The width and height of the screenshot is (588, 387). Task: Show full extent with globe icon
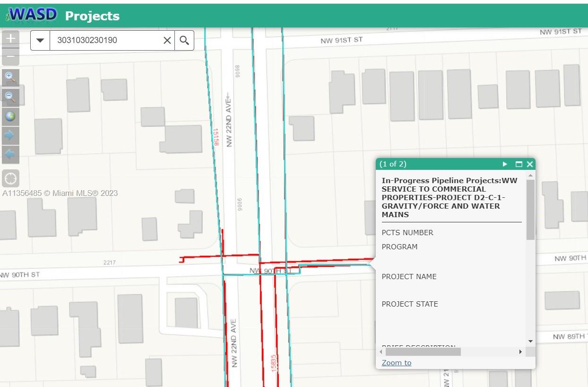[10, 116]
